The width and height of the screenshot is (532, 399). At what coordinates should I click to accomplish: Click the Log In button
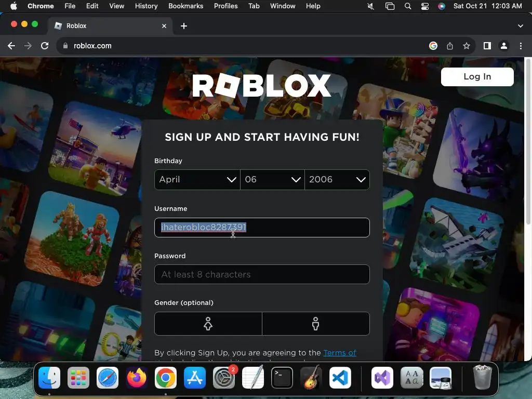[477, 77]
